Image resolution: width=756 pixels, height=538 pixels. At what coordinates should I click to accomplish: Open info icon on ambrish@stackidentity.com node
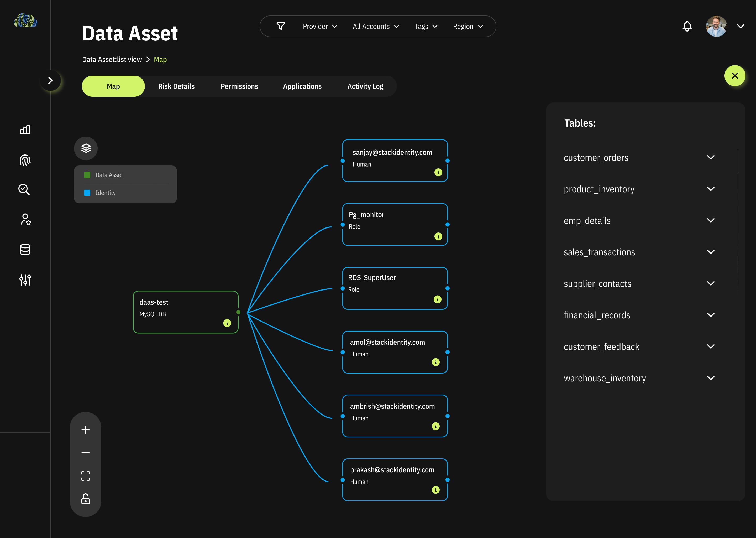click(x=435, y=426)
